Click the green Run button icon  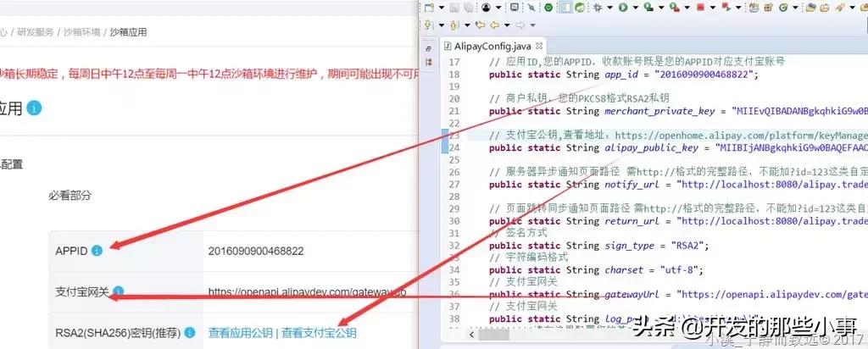pyautogui.click(x=623, y=7)
